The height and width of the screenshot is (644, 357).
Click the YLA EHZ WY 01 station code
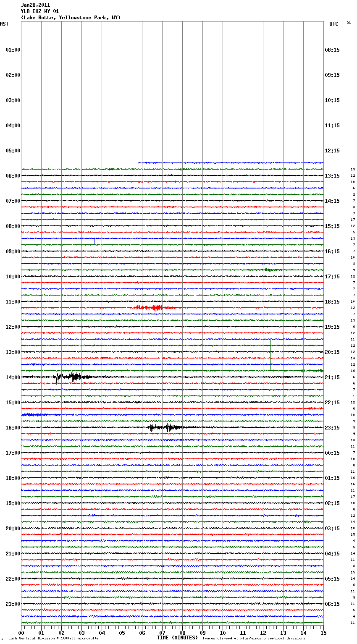point(40,11)
